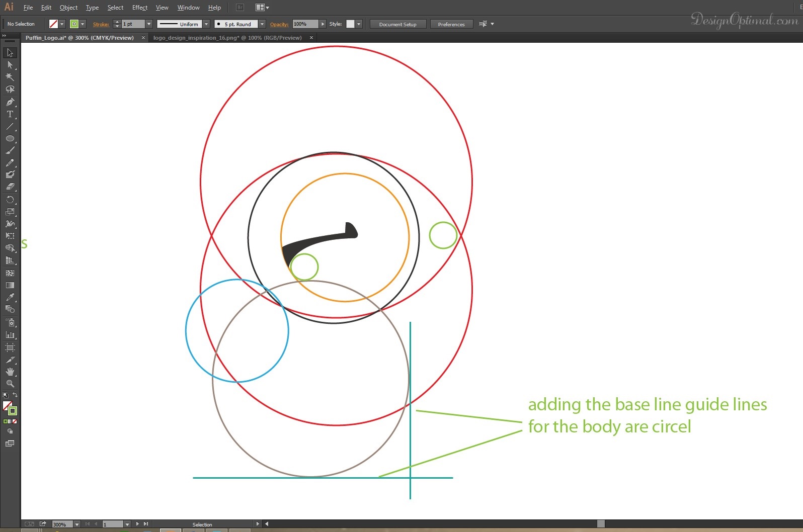The height and width of the screenshot is (532, 803).
Task: Click green Stroke swatch in tools panel
Action: (x=13, y=411)
